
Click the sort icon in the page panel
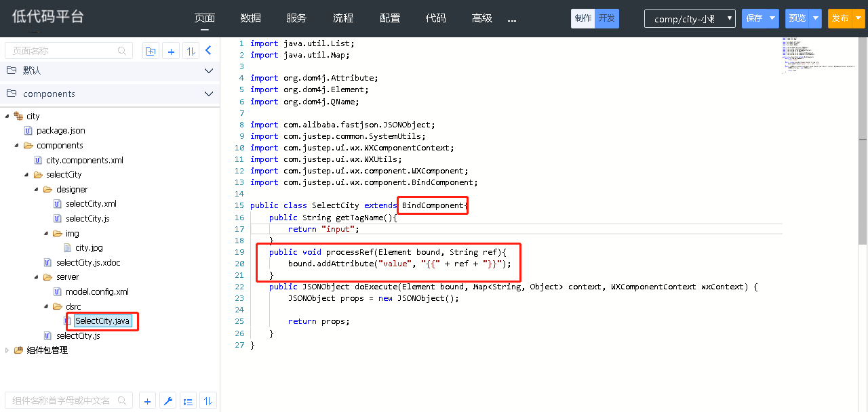191,51
